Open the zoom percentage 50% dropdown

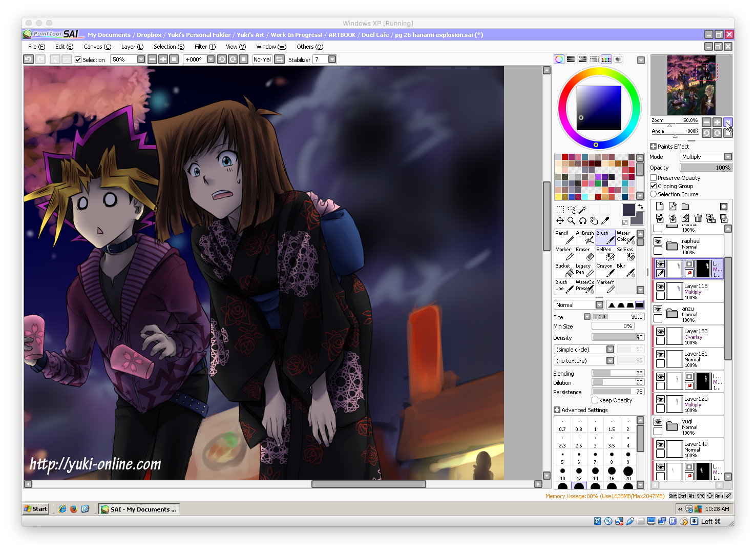click(141, 59)
